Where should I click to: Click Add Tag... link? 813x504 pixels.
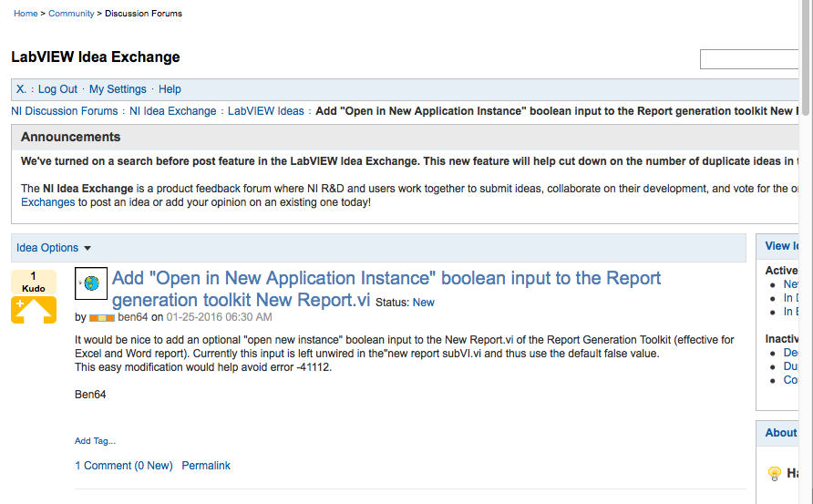click(x=95, y=441)
